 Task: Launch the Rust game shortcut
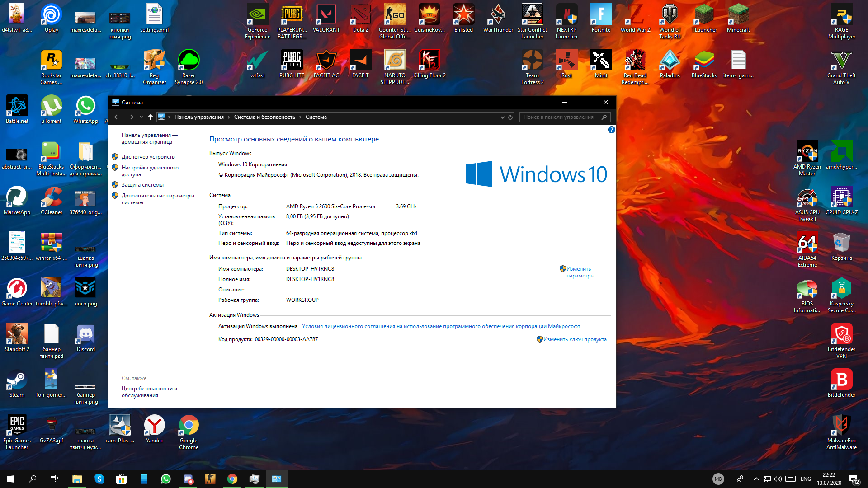[566, 64]
